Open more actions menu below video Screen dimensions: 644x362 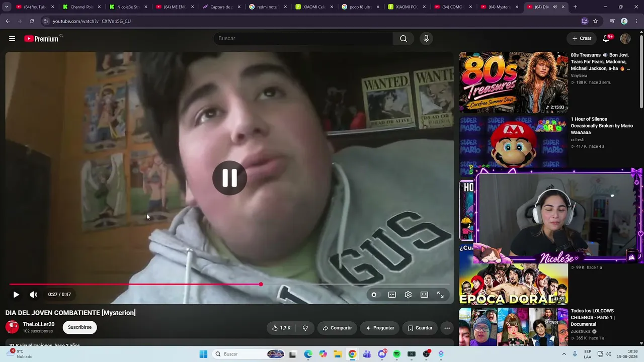coord(447,328)
